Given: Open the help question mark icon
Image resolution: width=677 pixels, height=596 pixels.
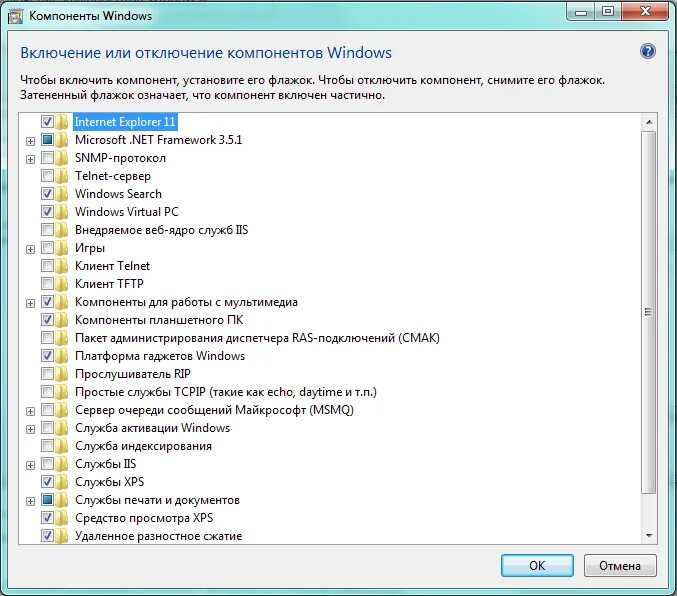Looking at the screenshot, I should 648,51.
